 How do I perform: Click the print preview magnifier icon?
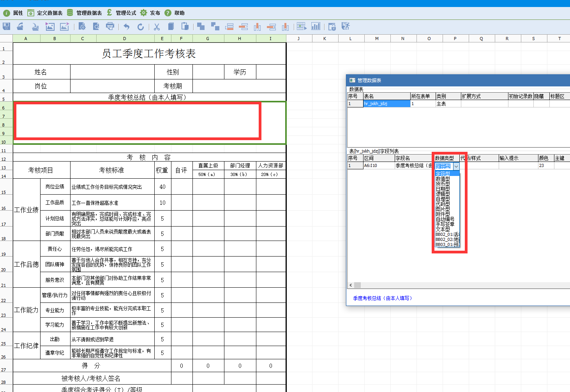96,26
